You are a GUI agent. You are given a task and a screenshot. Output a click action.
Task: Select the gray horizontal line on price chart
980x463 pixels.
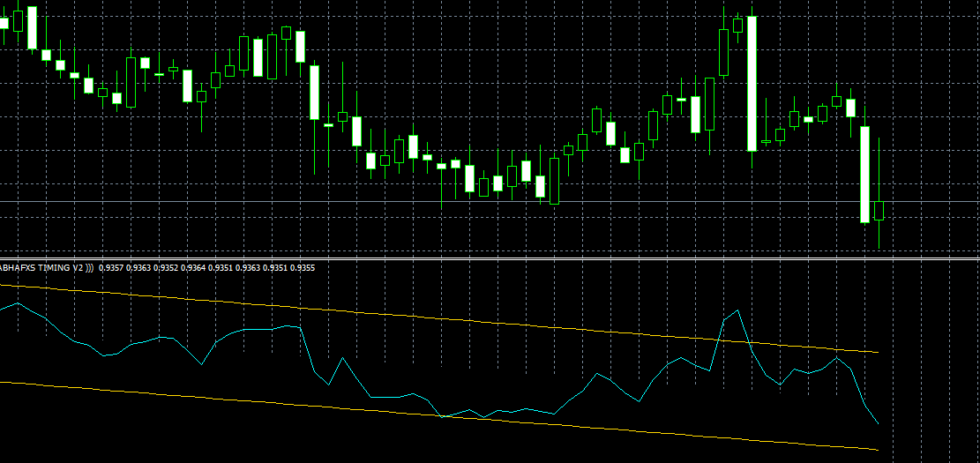pyautogui.click(x=490, y=201)
